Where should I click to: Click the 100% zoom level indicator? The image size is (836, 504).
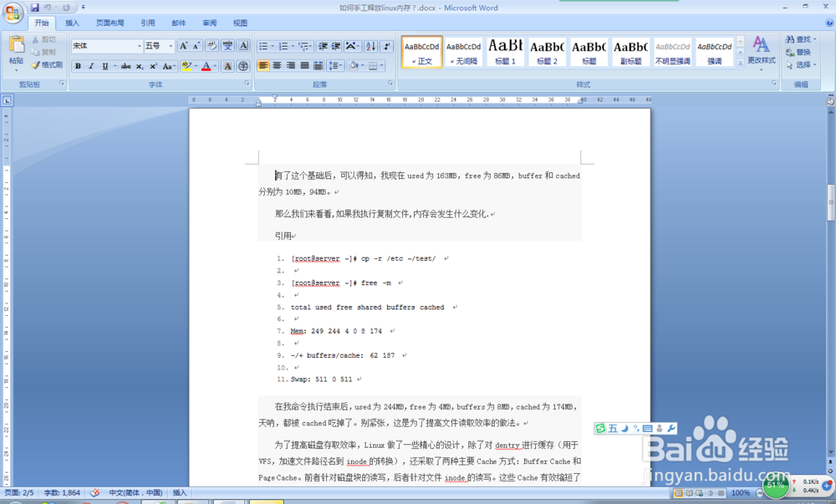point(741,493)
